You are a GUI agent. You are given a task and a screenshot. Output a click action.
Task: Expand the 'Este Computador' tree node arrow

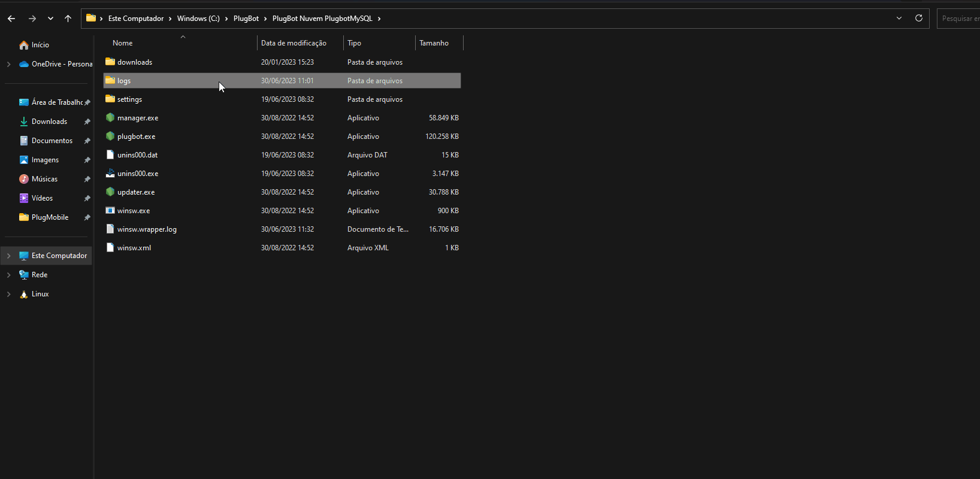click(8, 256)
